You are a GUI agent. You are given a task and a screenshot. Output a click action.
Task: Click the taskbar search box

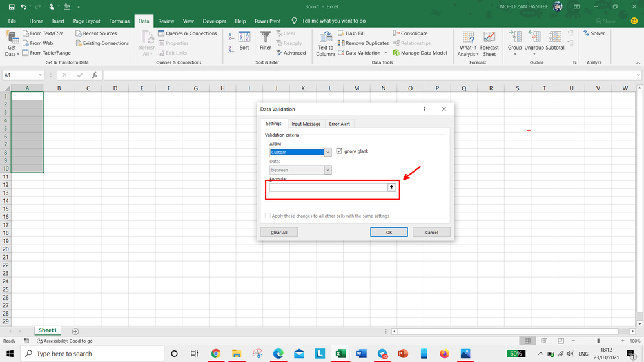click(x=92, y=354)
